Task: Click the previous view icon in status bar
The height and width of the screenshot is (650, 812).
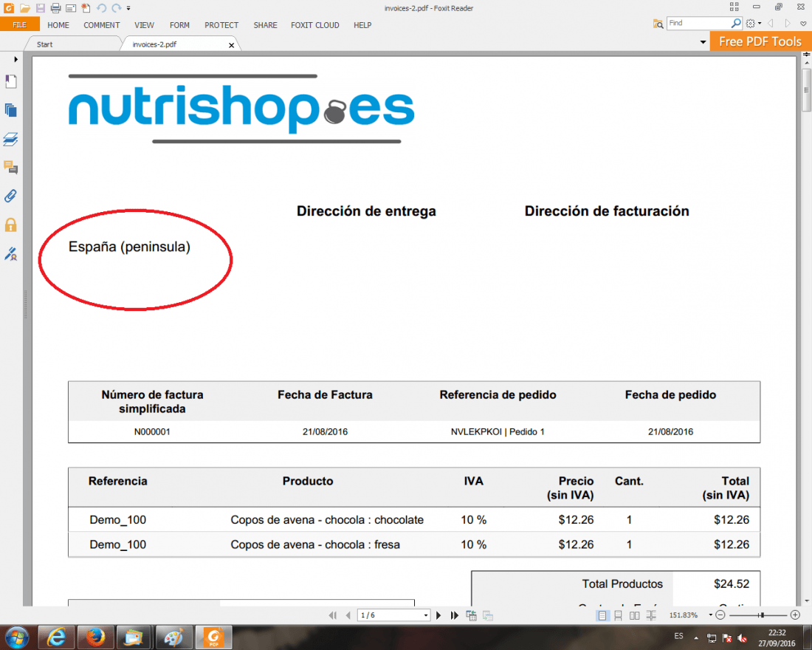Action: tap(471, 615)
